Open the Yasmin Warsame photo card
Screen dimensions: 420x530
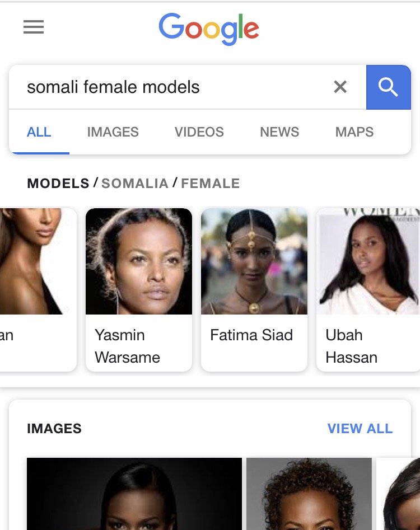138,288
